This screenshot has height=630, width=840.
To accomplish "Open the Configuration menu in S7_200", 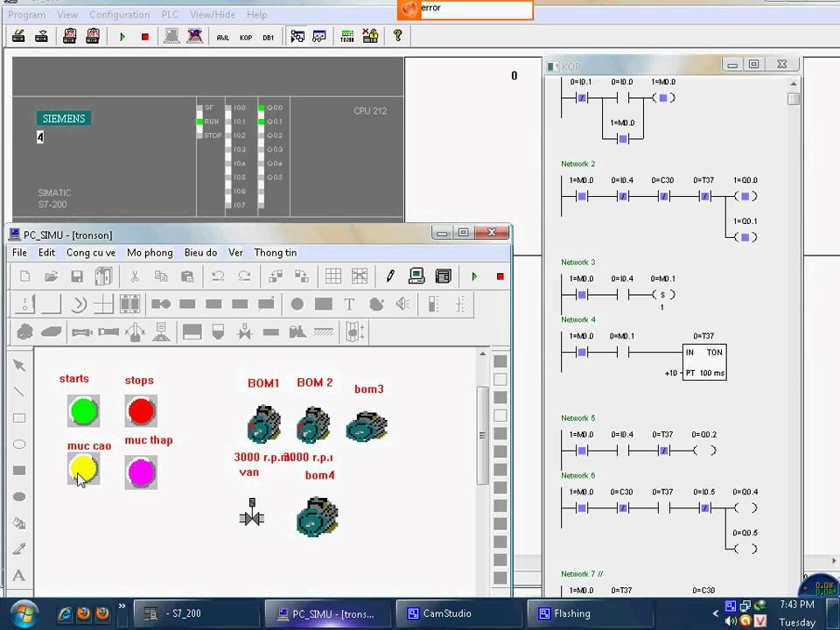I will pyautogui.click(x=120, y=15).
